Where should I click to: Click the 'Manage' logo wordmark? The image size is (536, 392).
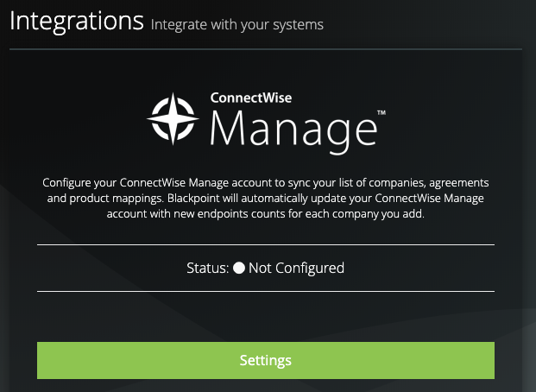(294, 131)
